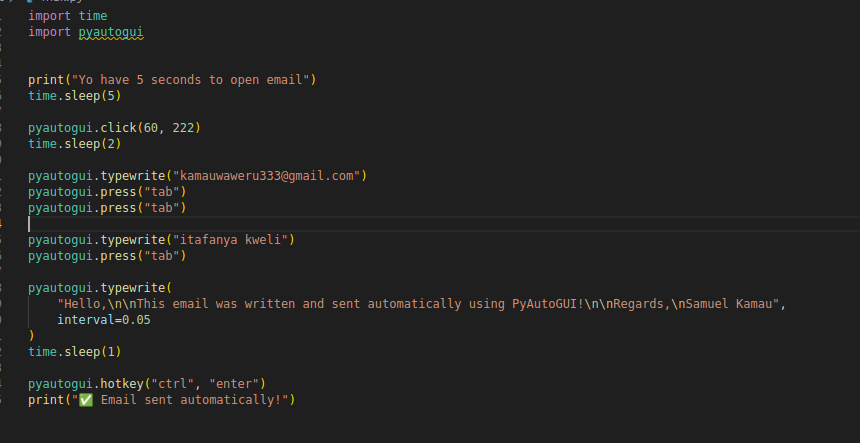Click the time.sleep(5) line
Image resolution: width=860 pixels, height=443 pixels.
(75, 96)
